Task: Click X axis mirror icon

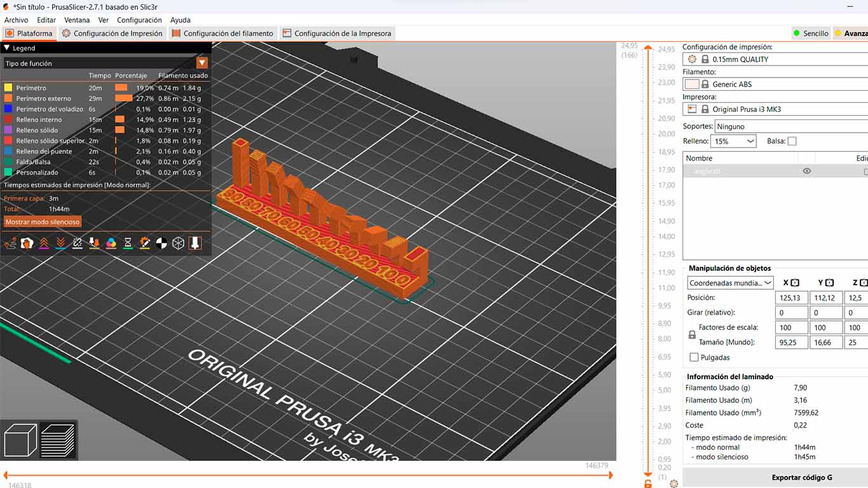Action: click(x=795, y=283)
